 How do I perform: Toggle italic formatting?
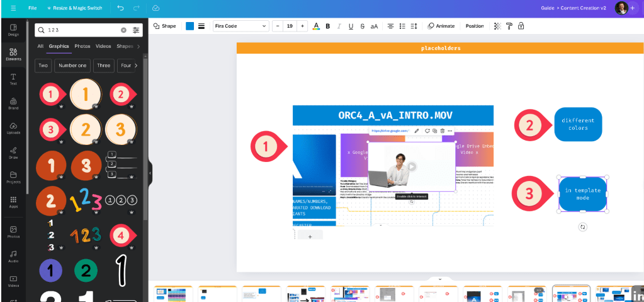[x=339, y=26]
